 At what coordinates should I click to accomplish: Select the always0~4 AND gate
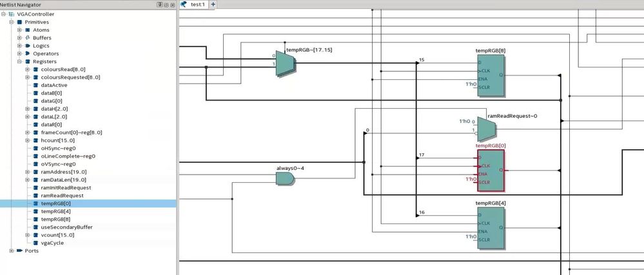(x=285, y=178)
